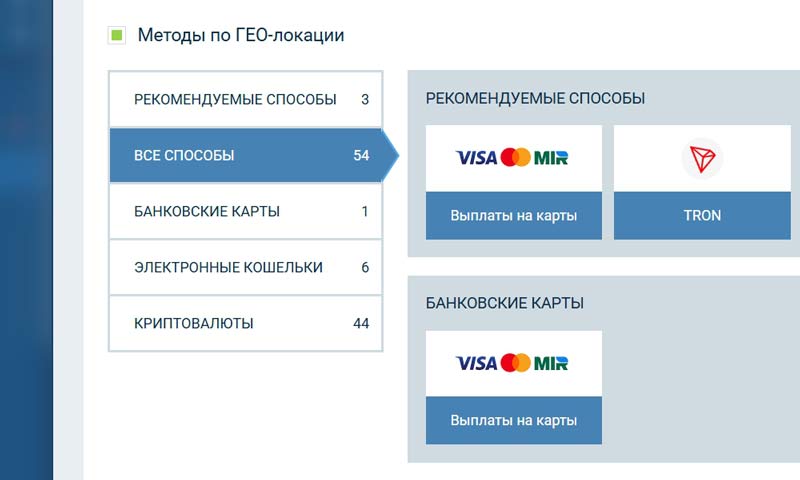
Task: Click the count 44 beside Криптовалюты
Action: pos(361,324)
